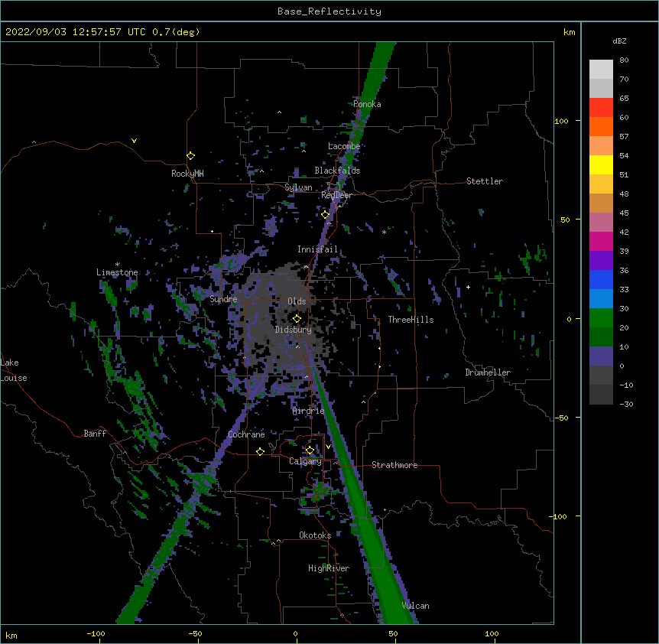Click the Olds town label
This screenshot has height=644, width=659.
coord(297,301)
